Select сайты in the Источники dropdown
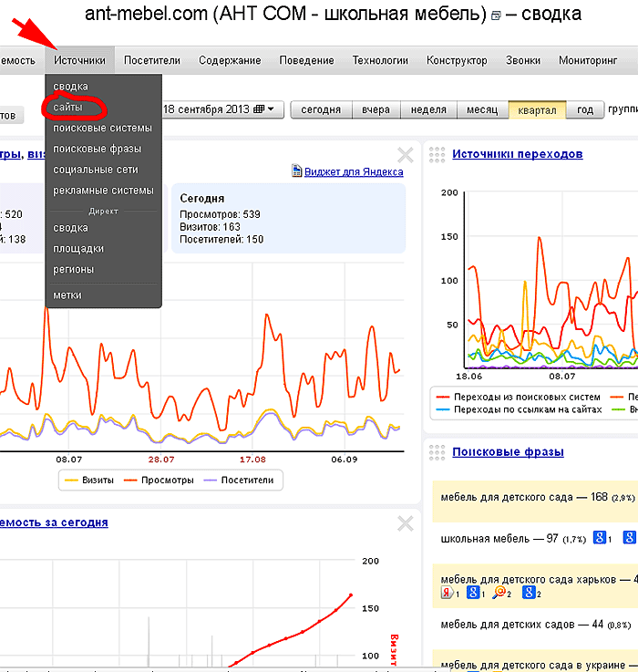 pos(67,108)
